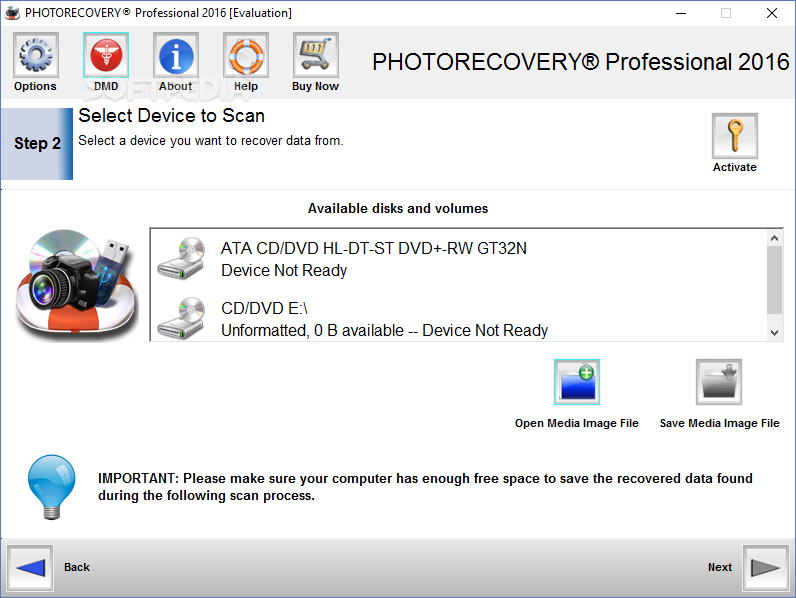Click the device list scrollbar thumb
796x598 pixels.
(774, 280)
